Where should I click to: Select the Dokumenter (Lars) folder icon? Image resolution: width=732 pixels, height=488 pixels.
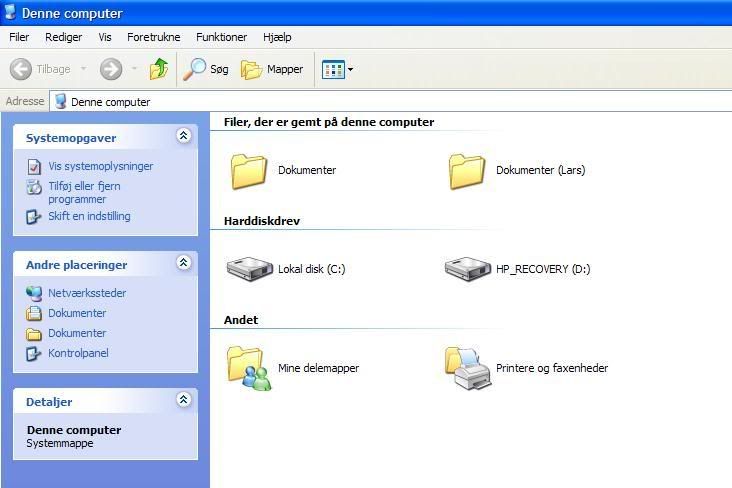466,171
